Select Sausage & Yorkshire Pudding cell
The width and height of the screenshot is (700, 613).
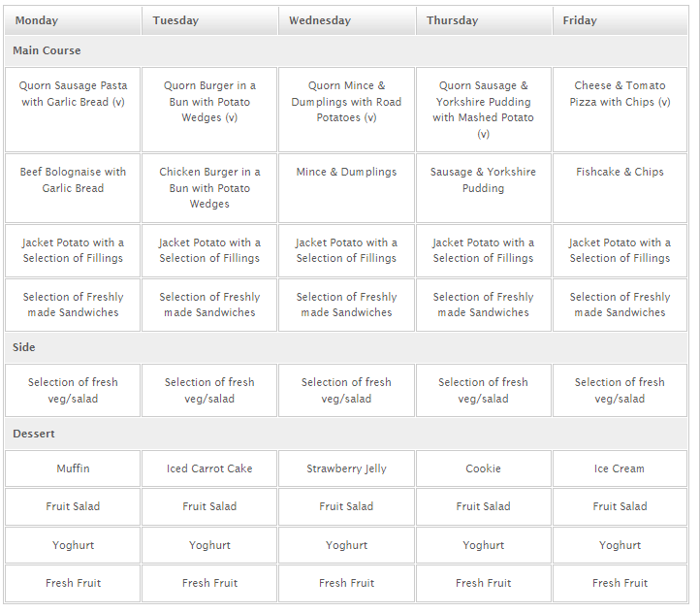click(484, 188)
